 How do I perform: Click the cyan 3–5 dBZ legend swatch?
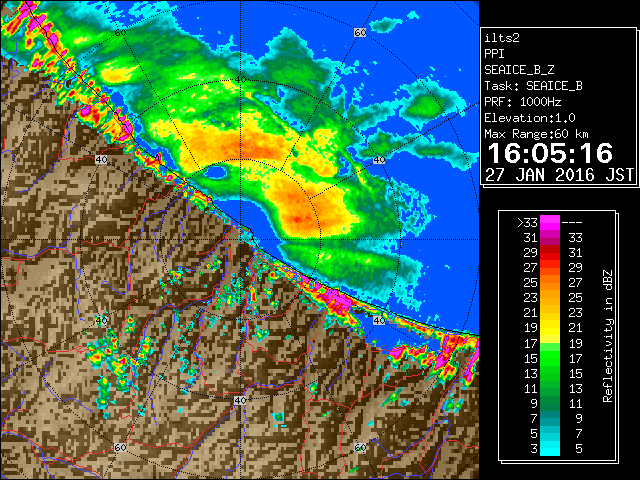(x=550, y=448)
